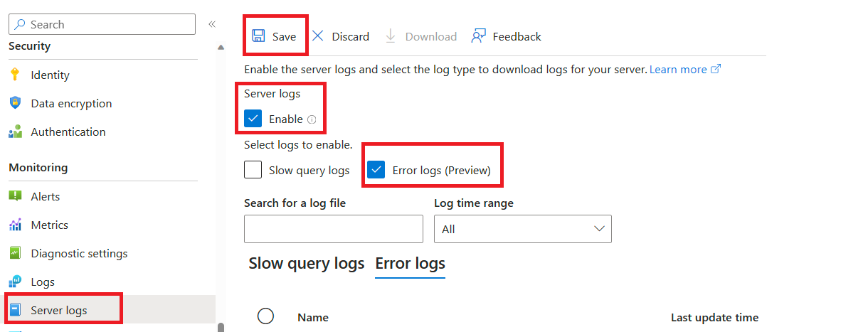Click the Diagnostic settings icon
Screen dimensions: 868x332
pyautogui.click(x=15, y=253)
